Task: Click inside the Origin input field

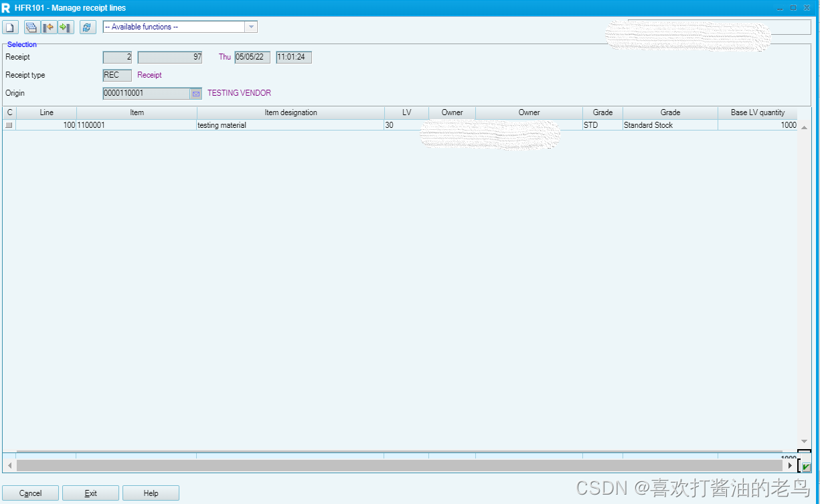Action: pyautogui.click(x=144, y=93)
